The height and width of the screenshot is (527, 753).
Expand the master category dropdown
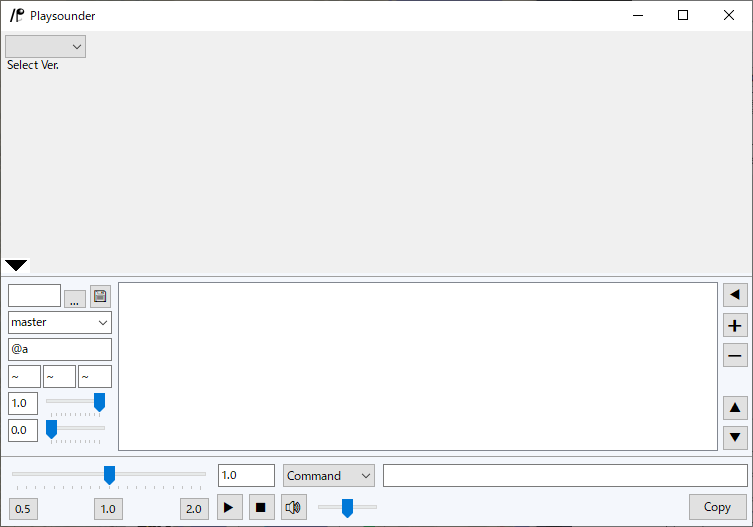(60, 322)
